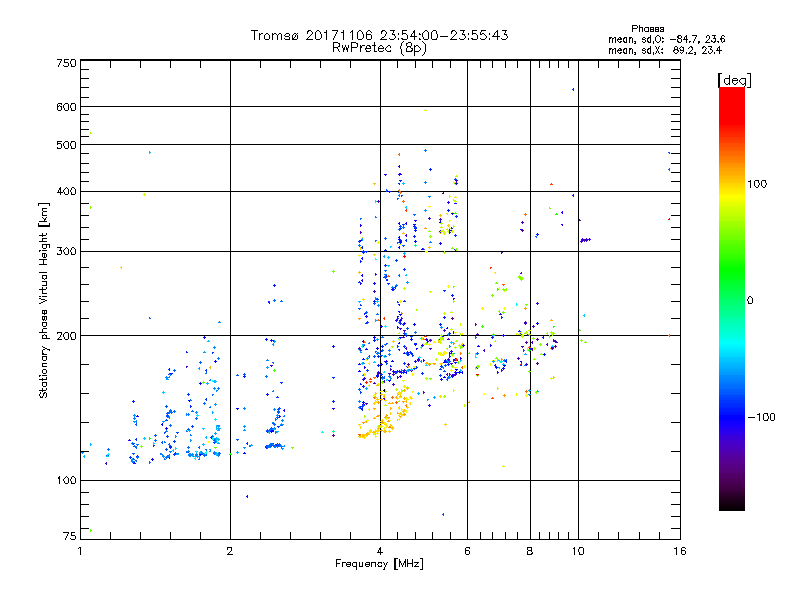
Task: Click the 'Phases' heading in the corner
Action: coord(647,29)
